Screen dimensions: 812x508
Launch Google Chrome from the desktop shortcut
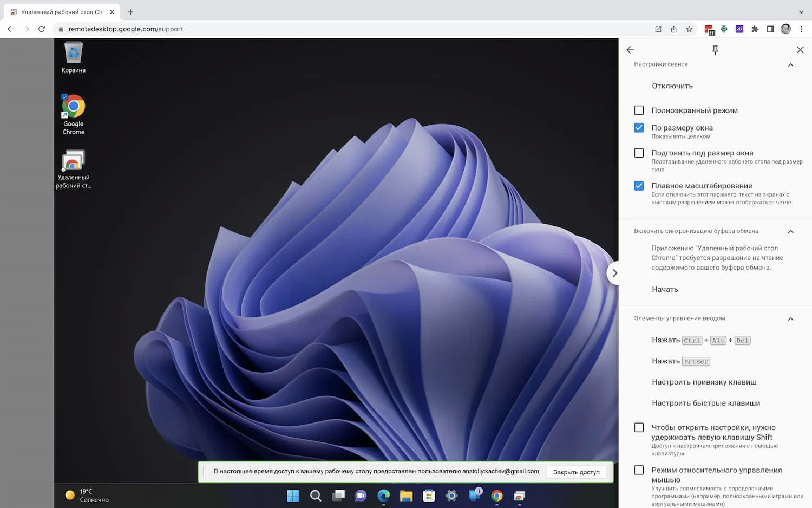(x=73, y=106)
